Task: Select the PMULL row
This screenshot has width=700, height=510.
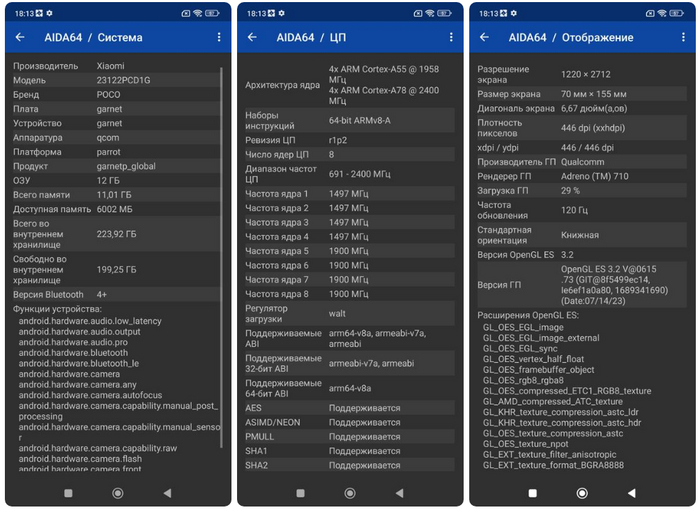Action: click(350, 437)
